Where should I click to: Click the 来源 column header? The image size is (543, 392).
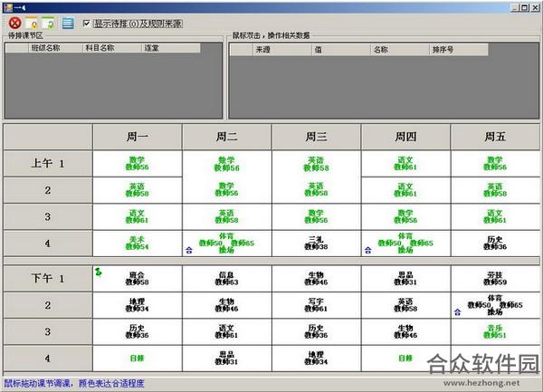coord(281,50)
